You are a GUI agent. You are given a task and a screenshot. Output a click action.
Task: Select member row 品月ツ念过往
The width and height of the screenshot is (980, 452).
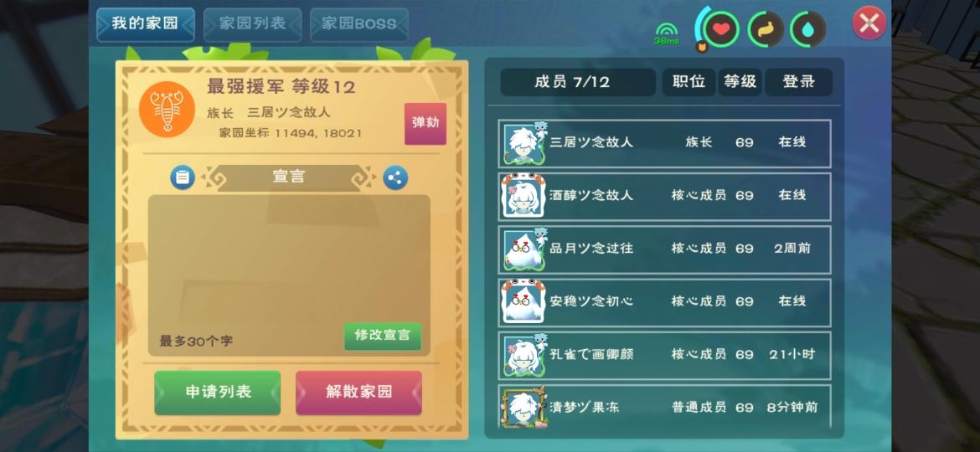point(665,249)
